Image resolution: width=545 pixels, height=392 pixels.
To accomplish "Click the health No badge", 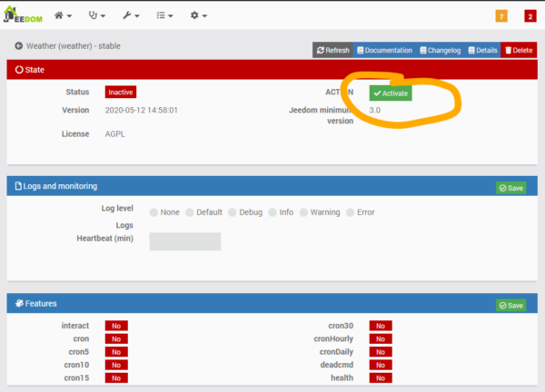I will point(381,377).
